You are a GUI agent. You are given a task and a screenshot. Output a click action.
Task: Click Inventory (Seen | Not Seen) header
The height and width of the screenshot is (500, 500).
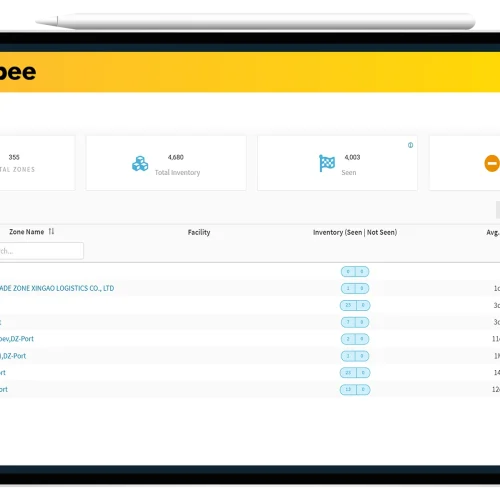tap(355, 232)
